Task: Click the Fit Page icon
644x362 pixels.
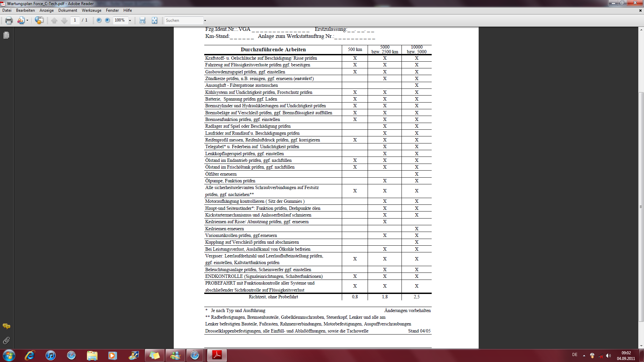Action: (x=154, y=20)
